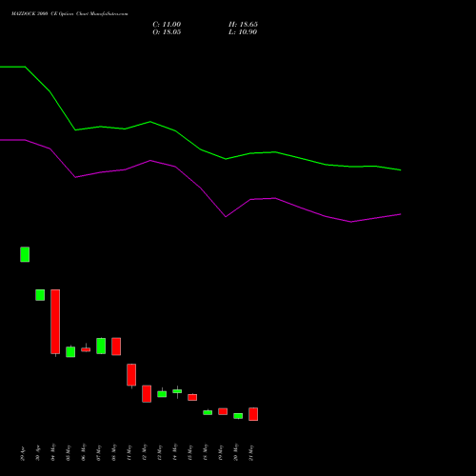Click the green candlestick for 29 Apr
Screen dimensions: 476x476
click(25, 254)
